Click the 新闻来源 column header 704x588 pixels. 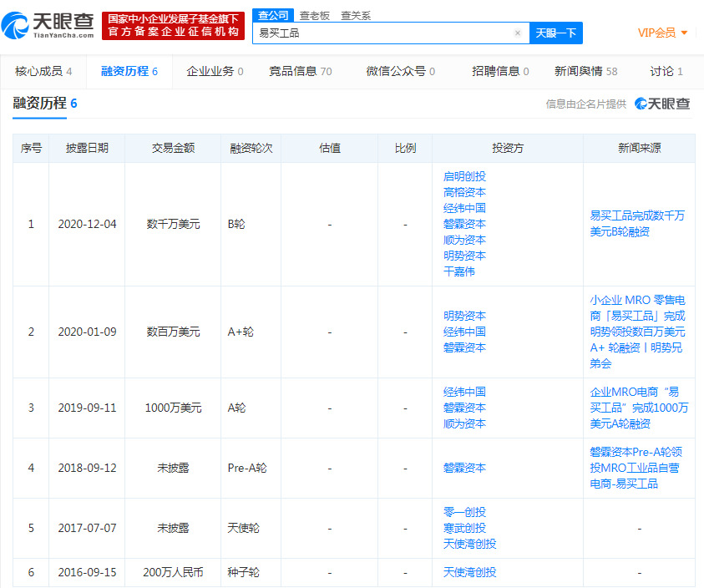point(640,148)
